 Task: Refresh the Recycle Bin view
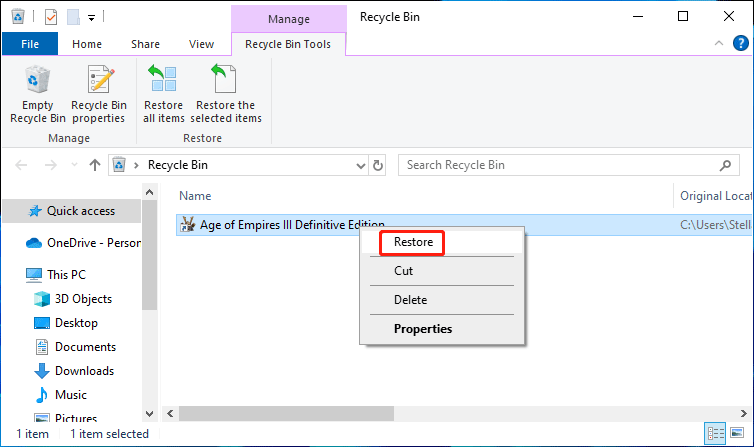pyautogui.click(x=378, y=165)
